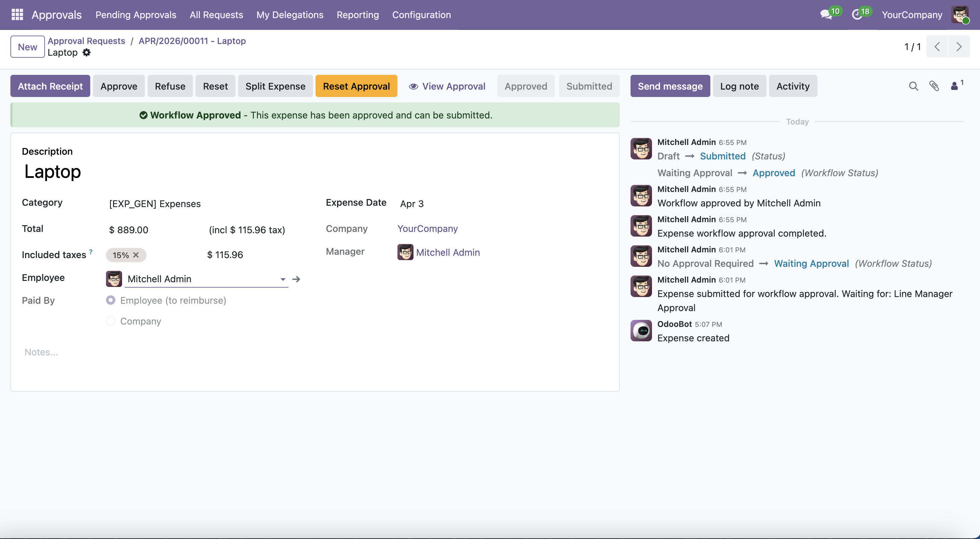The image size is (980, 539).
Task: Open the apps grid menu icon
Action: click(17, 14)
